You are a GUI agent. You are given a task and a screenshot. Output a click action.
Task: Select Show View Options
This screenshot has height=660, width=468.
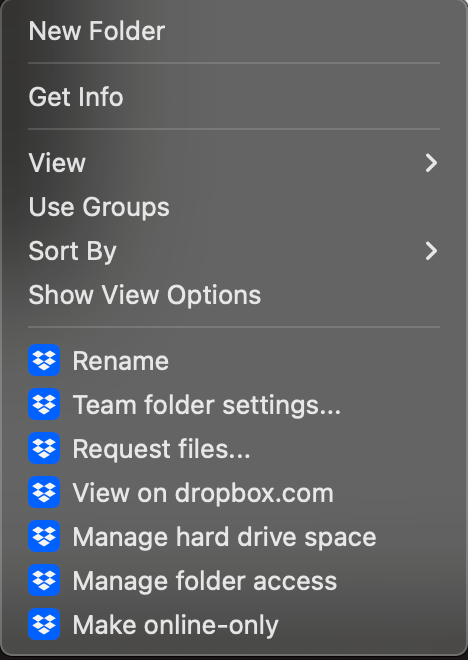[x=234, y=295]
